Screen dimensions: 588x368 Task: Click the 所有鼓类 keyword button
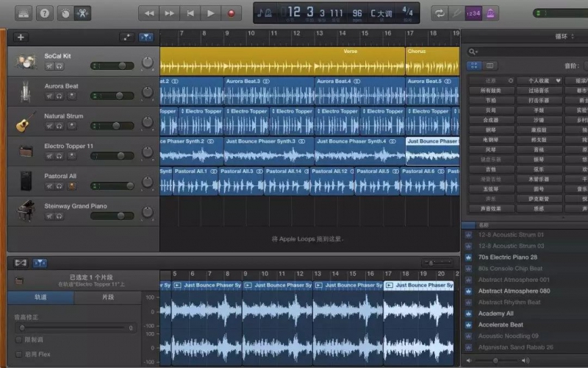click(490, 91)
